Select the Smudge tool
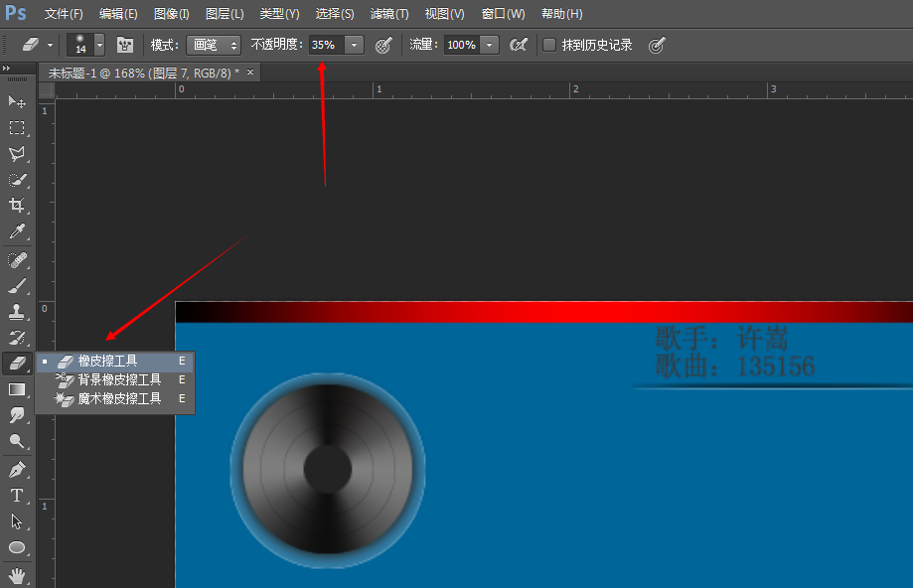The image size is (913, 588). (x=17, y=414)
